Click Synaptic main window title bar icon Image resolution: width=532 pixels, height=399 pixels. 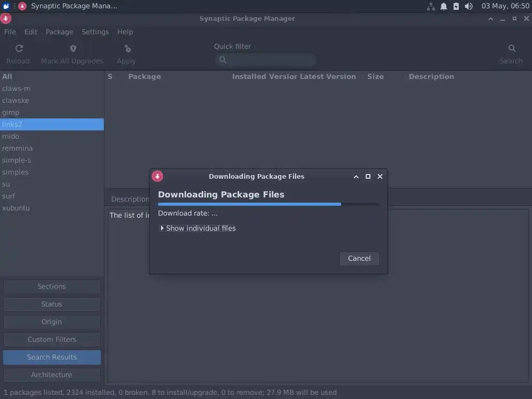[x=6, y=19]
